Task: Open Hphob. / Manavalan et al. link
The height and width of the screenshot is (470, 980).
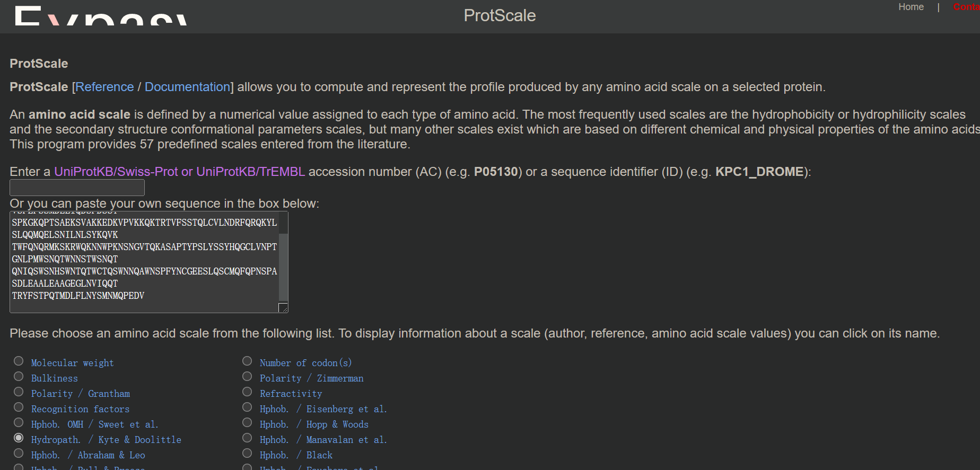Action: click(323, 440)
